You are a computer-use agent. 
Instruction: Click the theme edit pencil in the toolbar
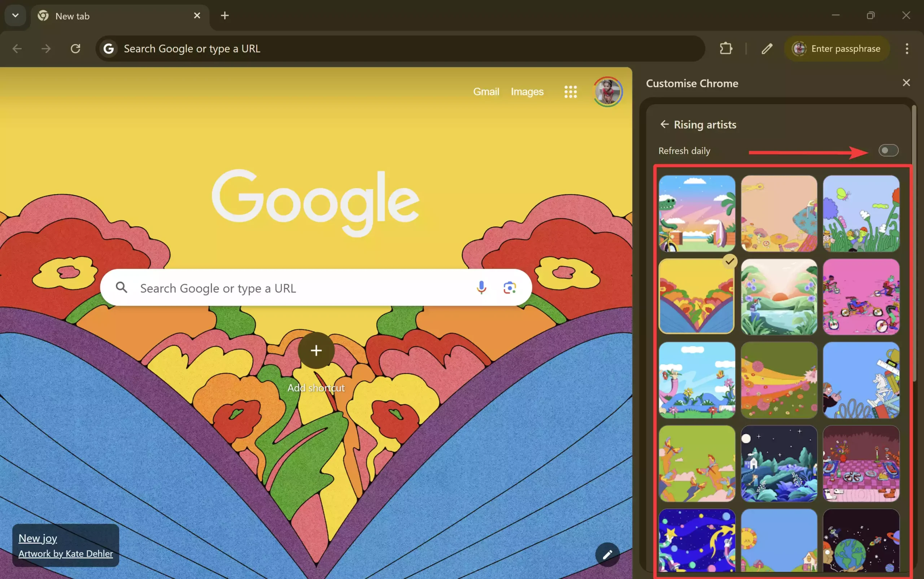767,49
